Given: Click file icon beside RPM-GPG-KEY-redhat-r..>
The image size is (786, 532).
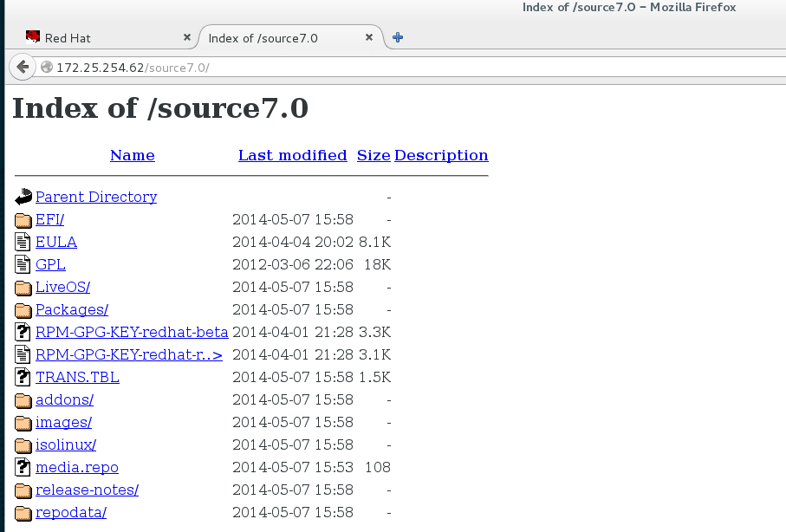Looking at the screenshot, I should point(22,354).
